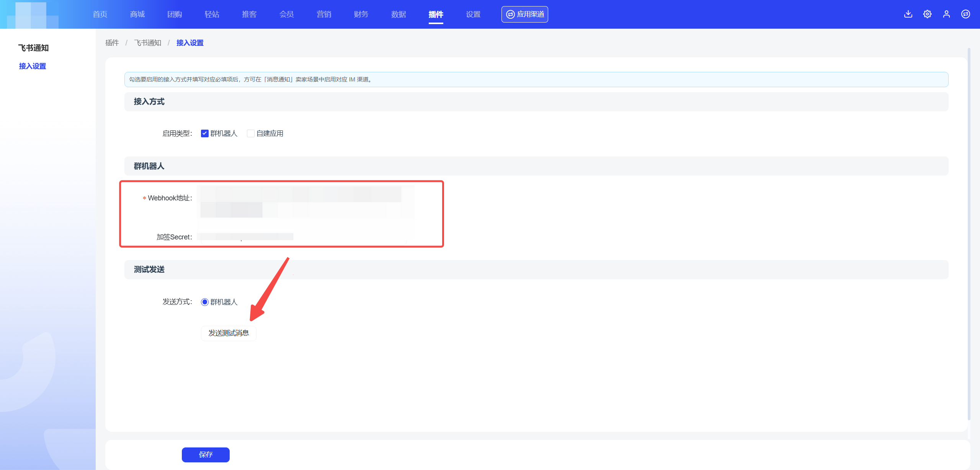Viewport: 980px width, 470px height.
Task: Click the 接入方式 section header
Action: pos(536,102)
